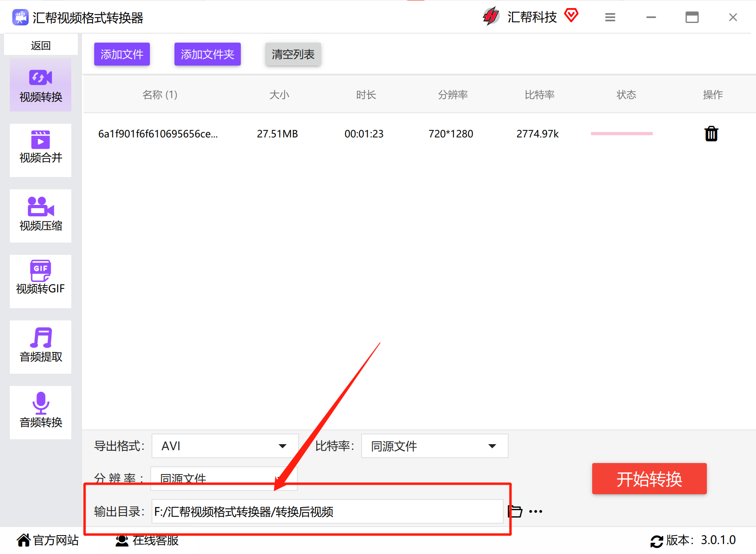Screen dimensions: 756x554
Task: Click 开始转换 to start conversion
Action: click(650, 479)
